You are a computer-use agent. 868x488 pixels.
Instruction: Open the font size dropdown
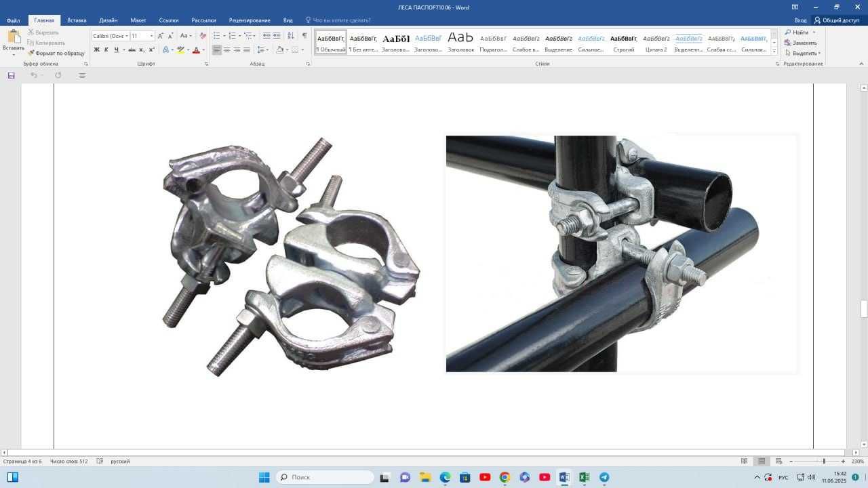pos(142,36)
